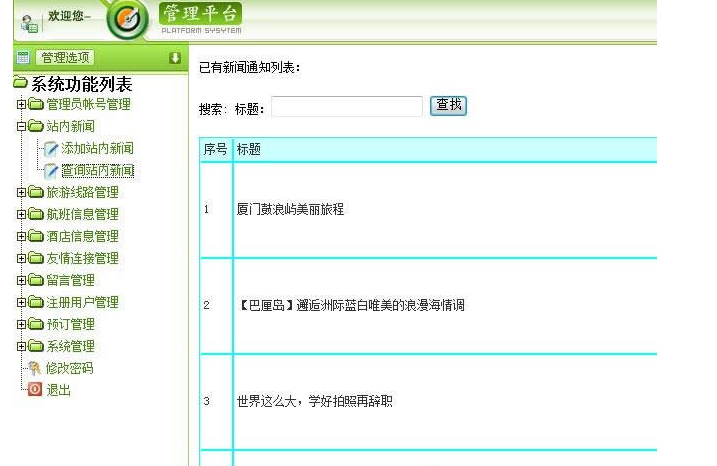
Task: Click the pencil note icon of 添加站内新闻
Action: (51, 149)
